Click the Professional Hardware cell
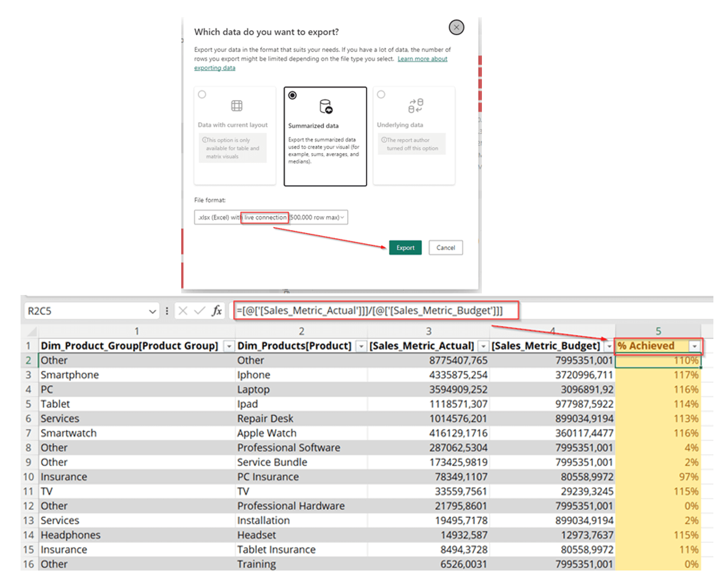Viewport: 728px width, 577px height. click(x=302, y=506)
